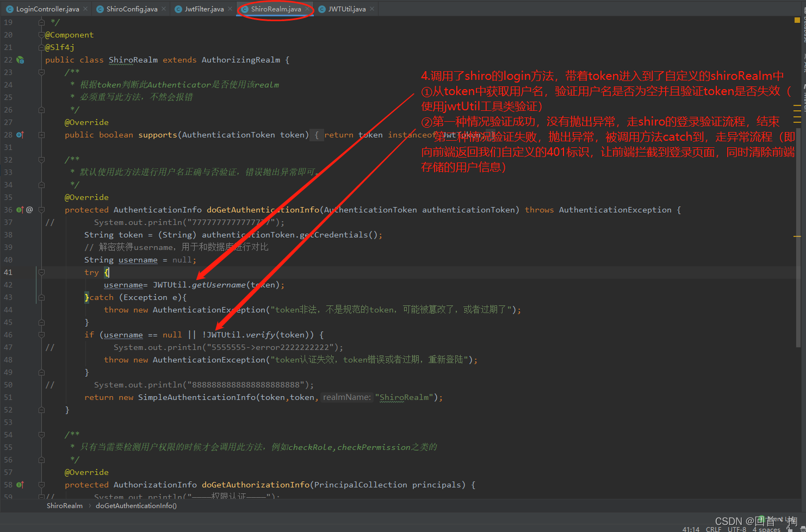
Task: Click the yellow inspection warning indicator at top right
Action: pos(797,20)
